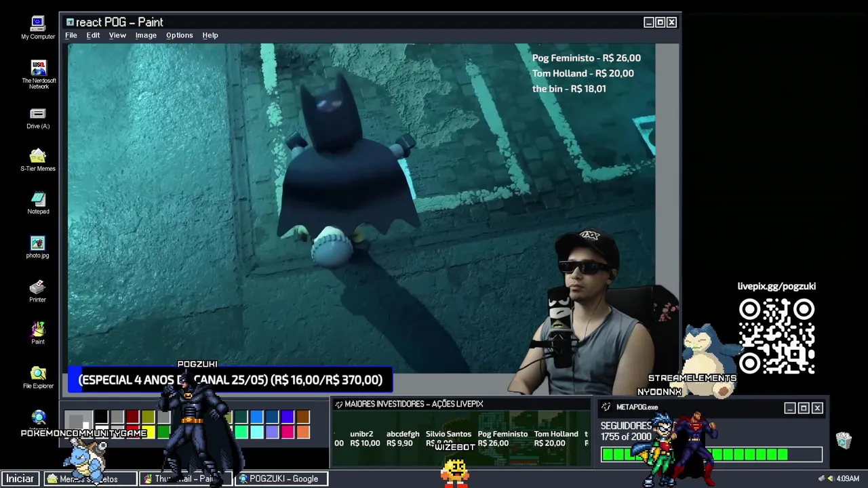The image size is (868, 488).
Task: Click the speaker volume icon in system tray
Action: 830,479
